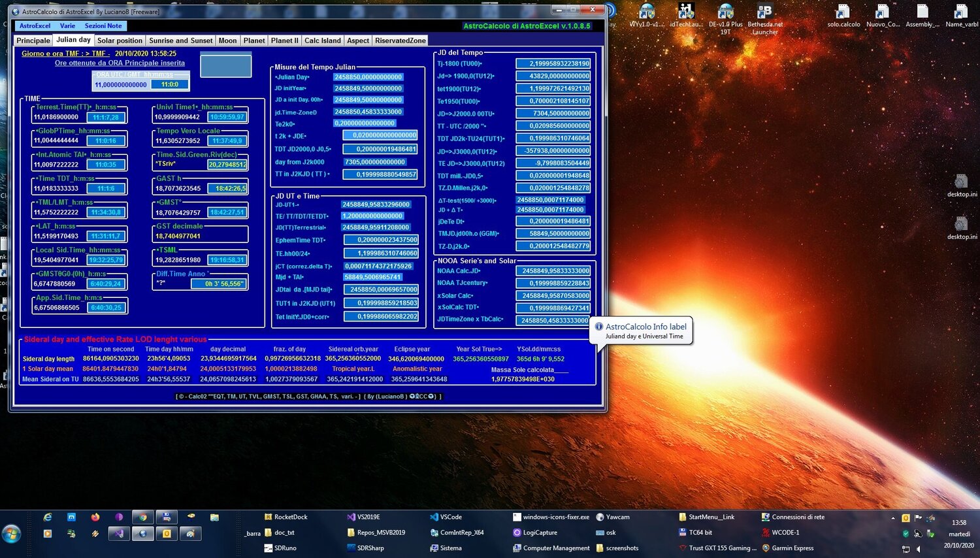Click the ORA UTC/GMT value field

[121, 84]
